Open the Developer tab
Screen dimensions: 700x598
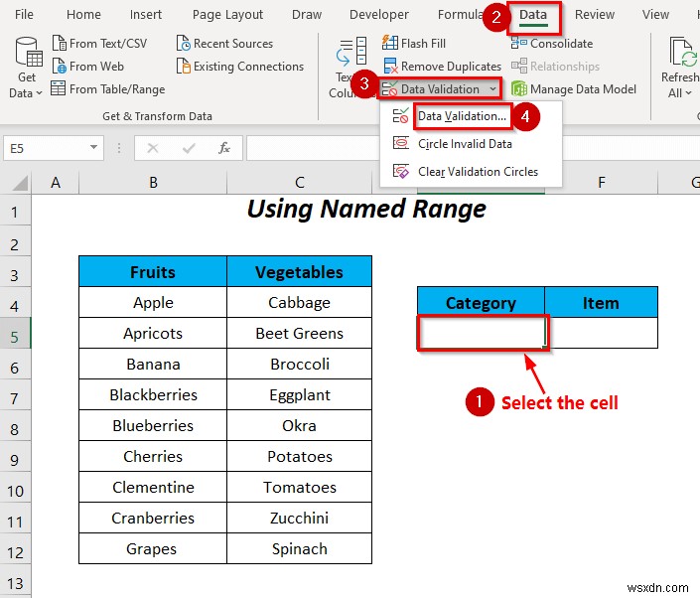379,15
